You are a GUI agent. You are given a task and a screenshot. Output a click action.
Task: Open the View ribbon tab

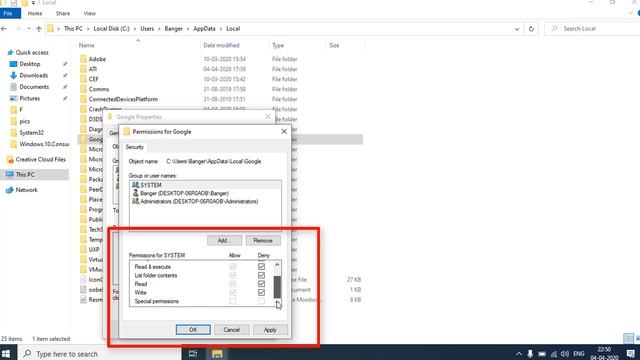[x=89, y=13]
